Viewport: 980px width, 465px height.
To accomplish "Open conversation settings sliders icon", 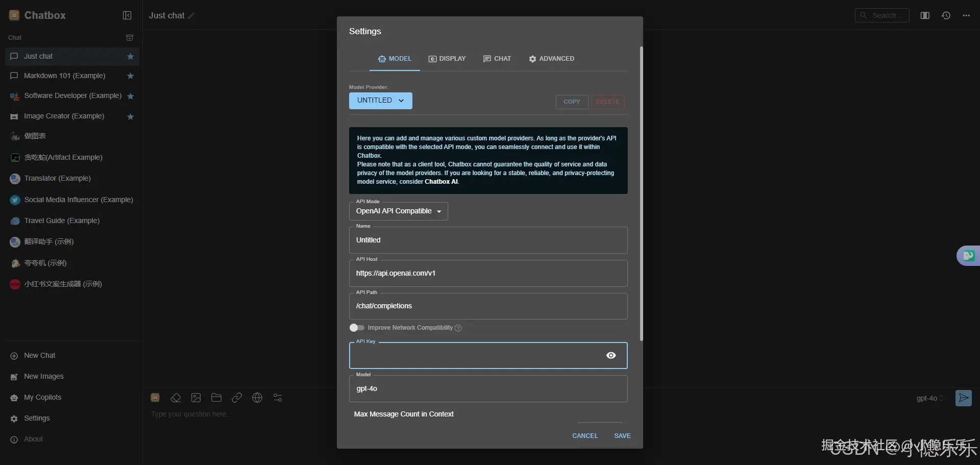I will click(278, 398).
